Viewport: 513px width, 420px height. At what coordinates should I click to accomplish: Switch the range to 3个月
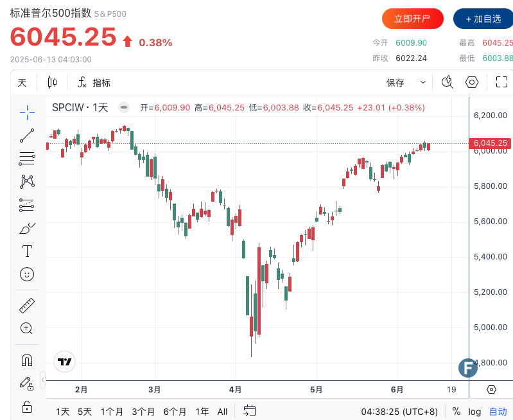click(x=143, y=411)
